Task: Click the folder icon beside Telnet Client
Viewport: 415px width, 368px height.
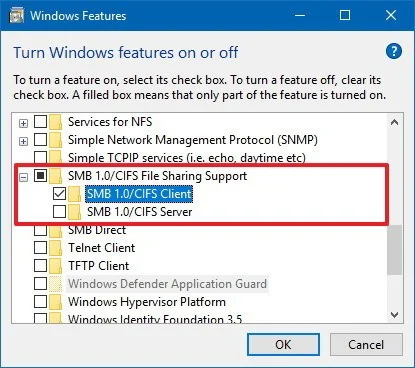Action: tap(56, 248)
